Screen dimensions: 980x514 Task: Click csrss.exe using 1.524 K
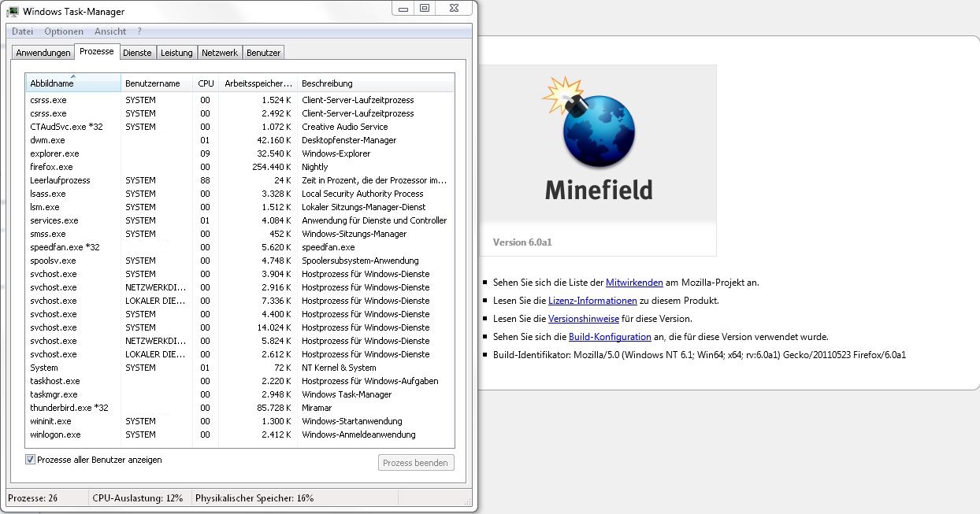click(239, 100)
